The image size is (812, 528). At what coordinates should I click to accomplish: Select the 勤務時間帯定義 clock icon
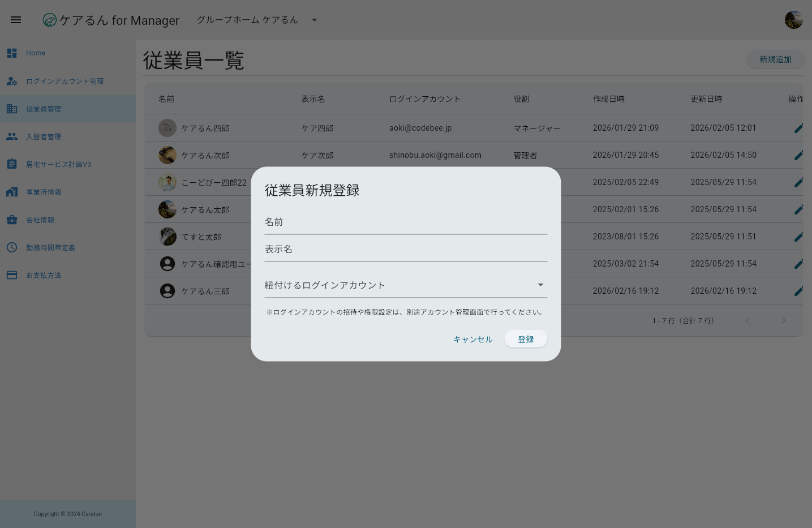click(x=12, y=247)
